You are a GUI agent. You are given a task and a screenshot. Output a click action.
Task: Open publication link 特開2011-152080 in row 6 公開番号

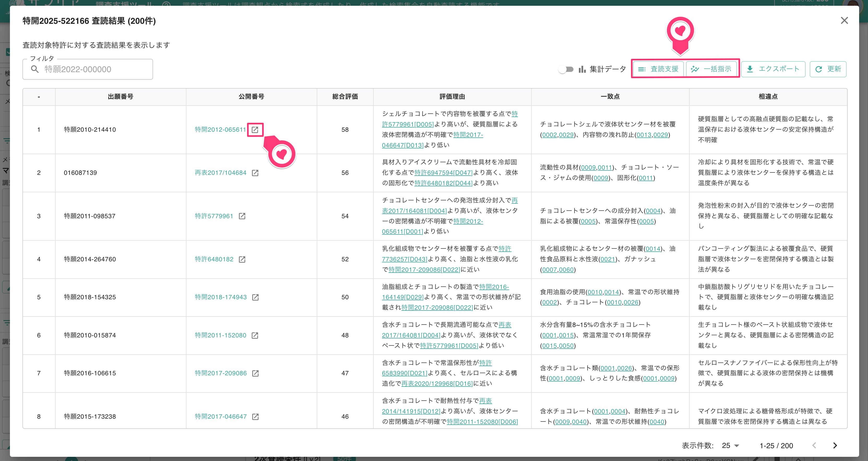coord(220,335)
